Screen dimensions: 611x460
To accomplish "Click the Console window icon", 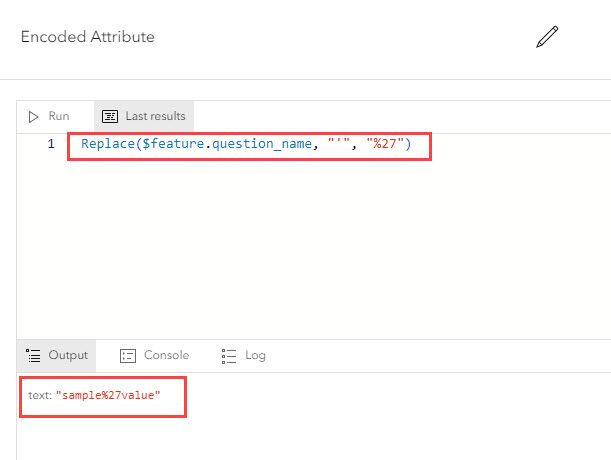I will pyautogui.click(x=127, y=355).
